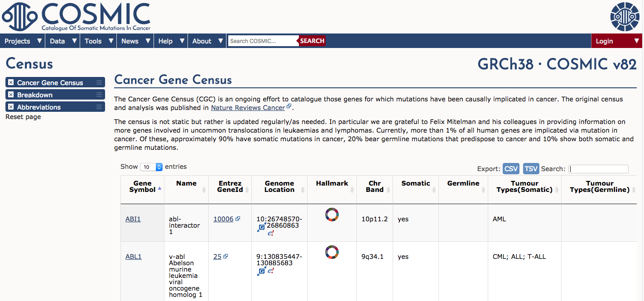This screenshot has height=301, width=644.
Task: Open Abbreviations sidebar hamburger menu
Action: (99, 107)
